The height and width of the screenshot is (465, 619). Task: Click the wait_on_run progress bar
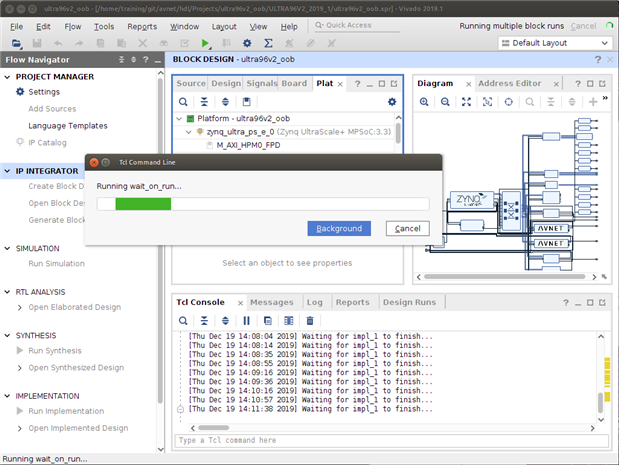coord(262,204)
